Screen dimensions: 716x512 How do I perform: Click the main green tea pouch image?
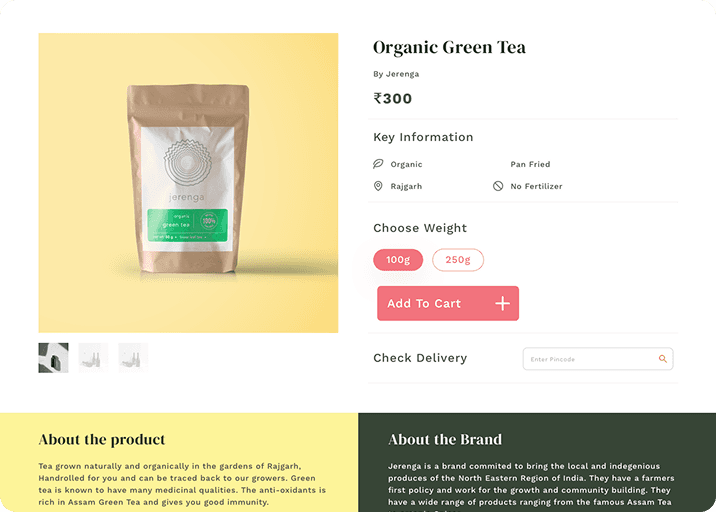click(x=188, y=183)
